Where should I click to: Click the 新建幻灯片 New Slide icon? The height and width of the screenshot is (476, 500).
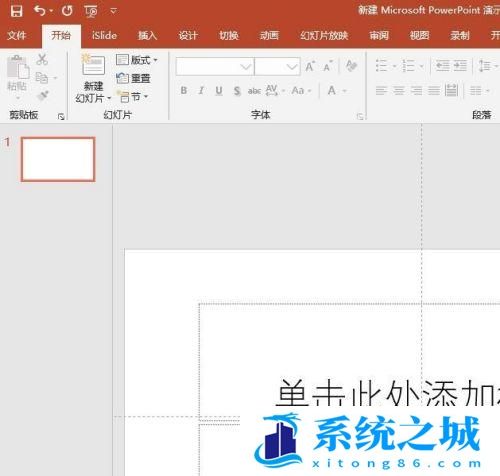pos(93,65)
